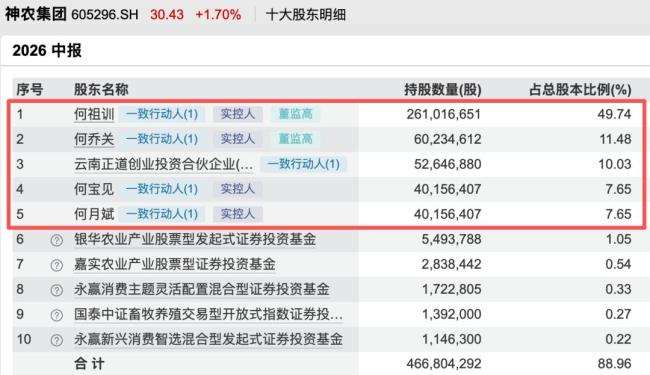Sort by 占总股本比例(%) column header

pos(580,89)
